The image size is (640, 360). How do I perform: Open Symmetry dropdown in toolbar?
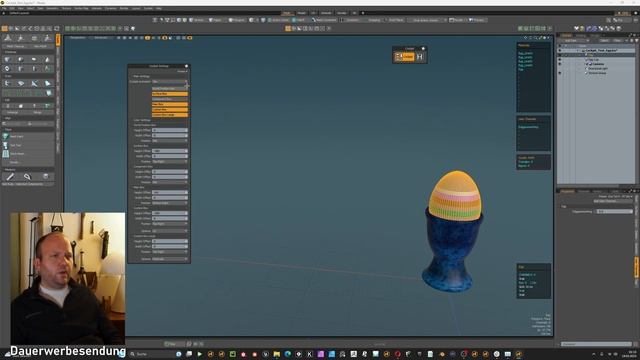click(x=351, y=20)
